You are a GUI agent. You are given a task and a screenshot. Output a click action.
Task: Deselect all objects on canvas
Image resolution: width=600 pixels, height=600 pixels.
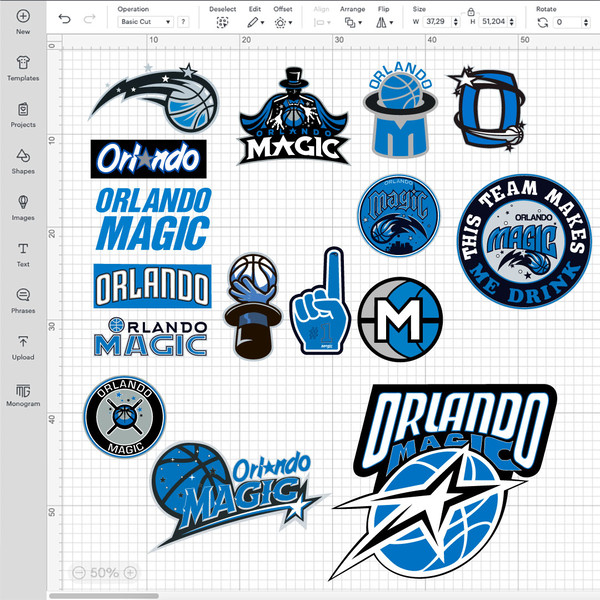[x=222, y=22]
